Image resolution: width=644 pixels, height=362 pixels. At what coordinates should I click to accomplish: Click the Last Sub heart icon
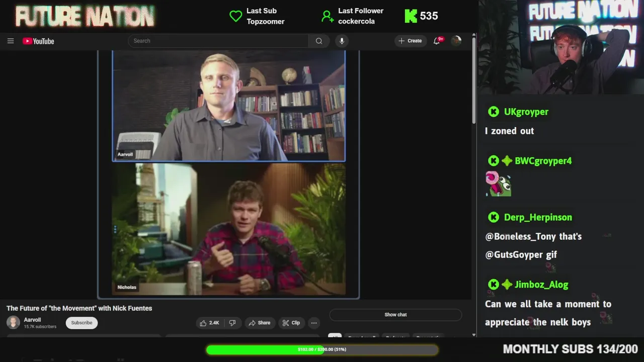coord(235,16)
